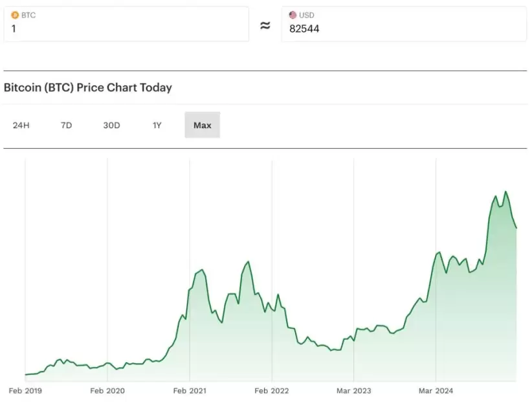Select the 7D chart range tab

[66, 125]
